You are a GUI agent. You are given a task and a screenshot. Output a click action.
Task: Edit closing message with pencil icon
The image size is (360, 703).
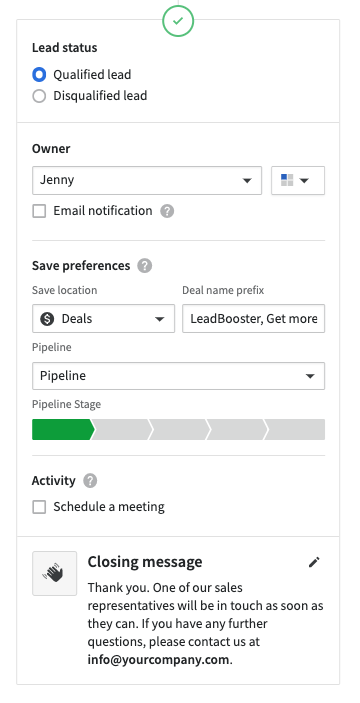[314, 562]
